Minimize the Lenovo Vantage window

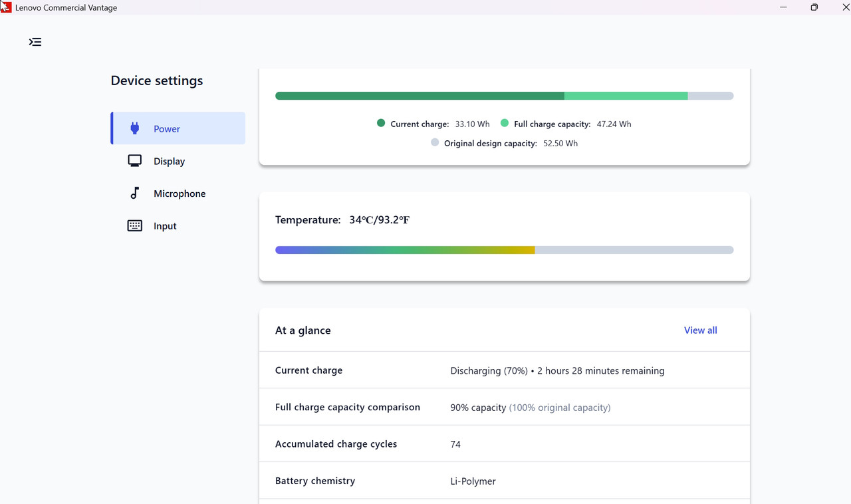pyautogui.click(x=784, y=7)
